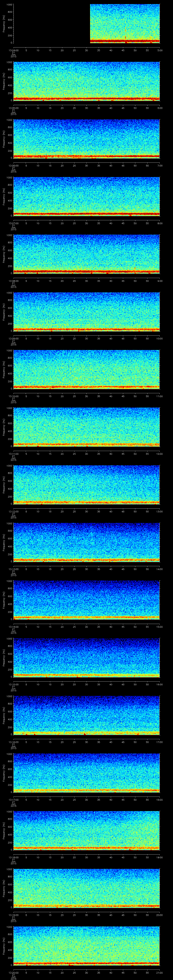This screenshot has height=980, width=173.
Task: Click the 16:00 end time label
Action: 160,684
